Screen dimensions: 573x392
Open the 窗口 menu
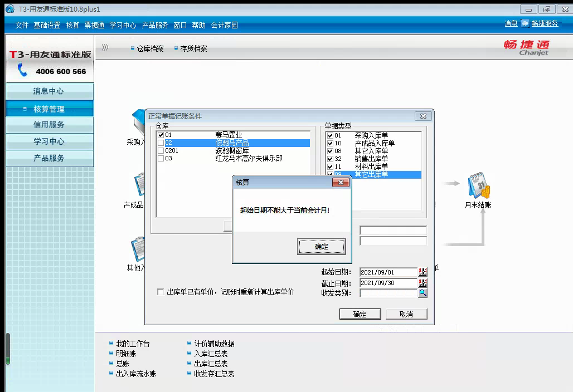(x=180, y=25)
